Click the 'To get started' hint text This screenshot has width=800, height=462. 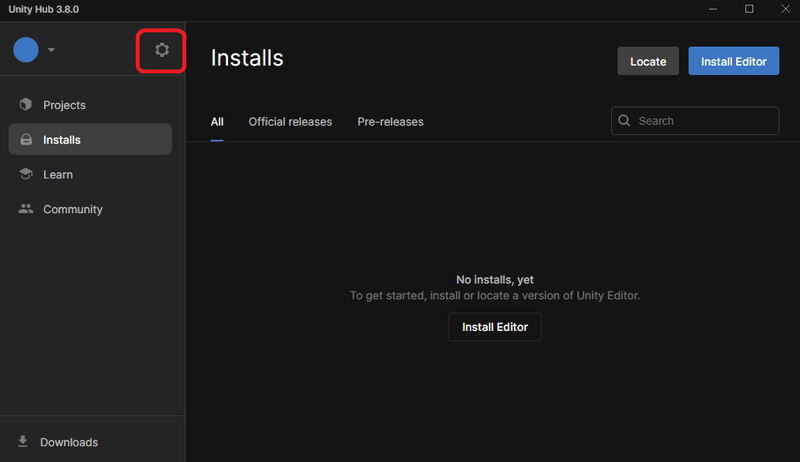(495, 296)
